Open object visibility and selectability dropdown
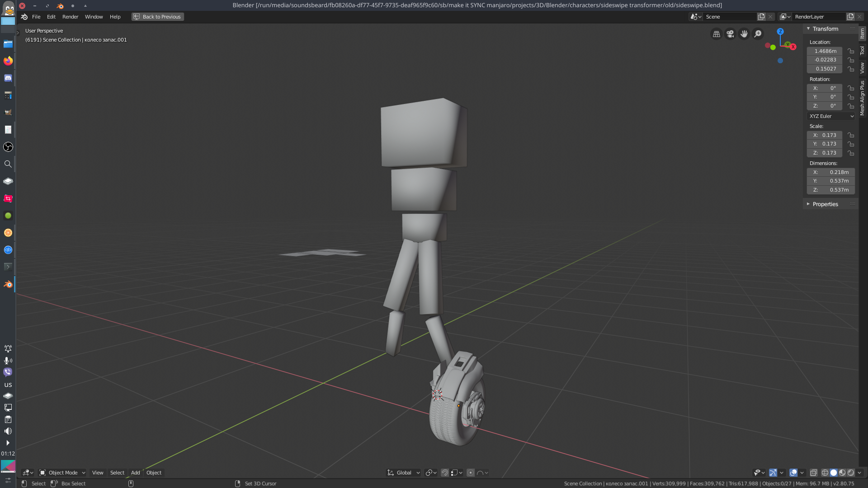Viewport: 868px width, 488px height. [x=759, y=473]
